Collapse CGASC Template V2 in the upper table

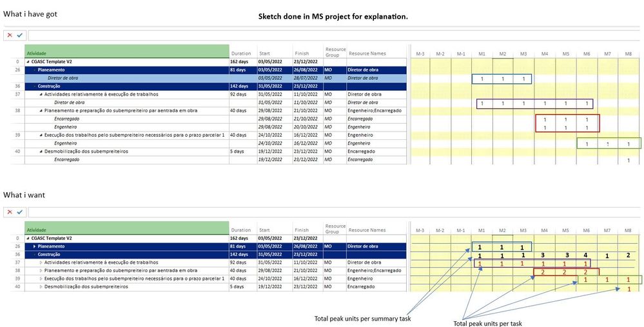click(28, 62)
